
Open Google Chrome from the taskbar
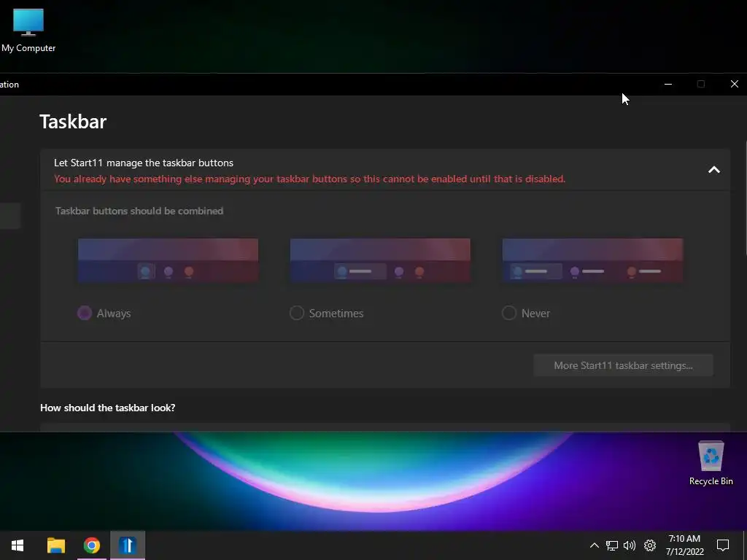[92, 545]
